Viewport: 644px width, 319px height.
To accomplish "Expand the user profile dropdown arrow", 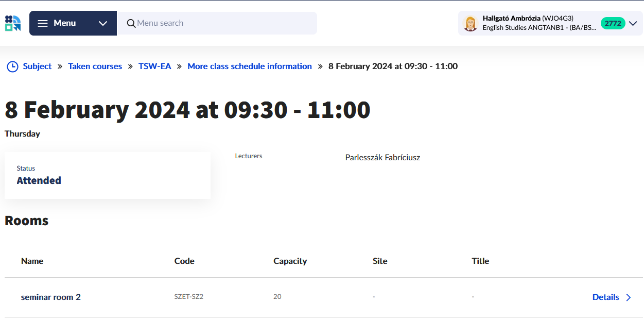I will 633,23.
